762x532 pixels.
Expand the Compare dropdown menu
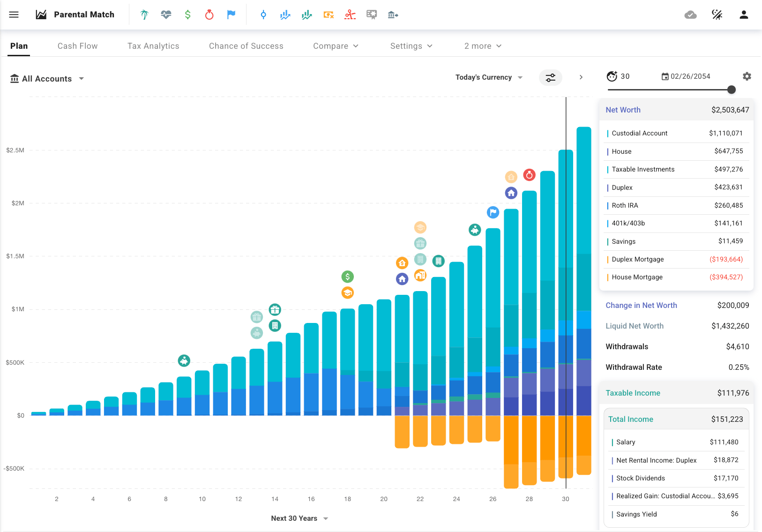[336, 46]
